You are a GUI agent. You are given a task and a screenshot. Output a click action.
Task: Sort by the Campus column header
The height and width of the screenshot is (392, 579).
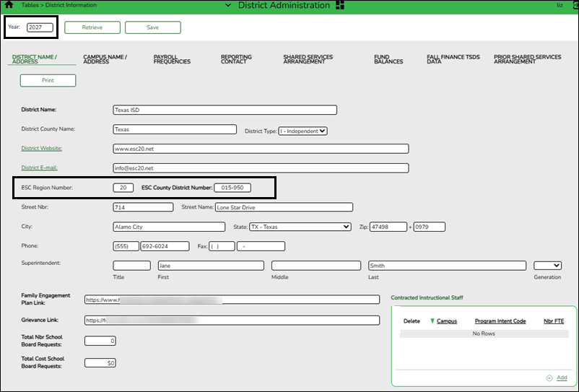tap(447, 321)
